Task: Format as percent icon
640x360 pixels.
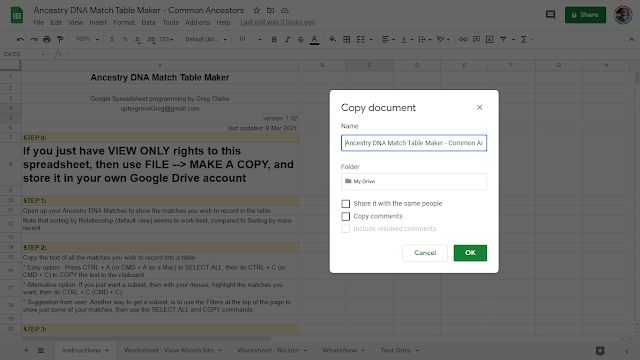Action: coord(125,40)
